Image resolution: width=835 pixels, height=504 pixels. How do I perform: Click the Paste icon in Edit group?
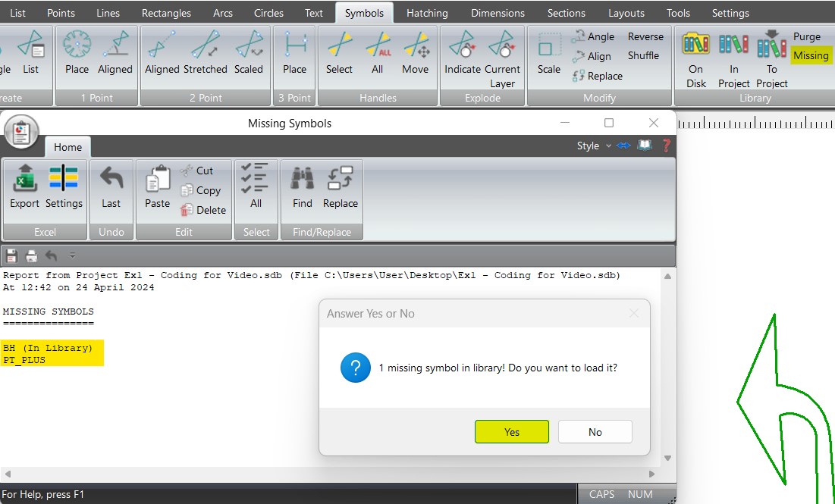[x=156, y=186]
